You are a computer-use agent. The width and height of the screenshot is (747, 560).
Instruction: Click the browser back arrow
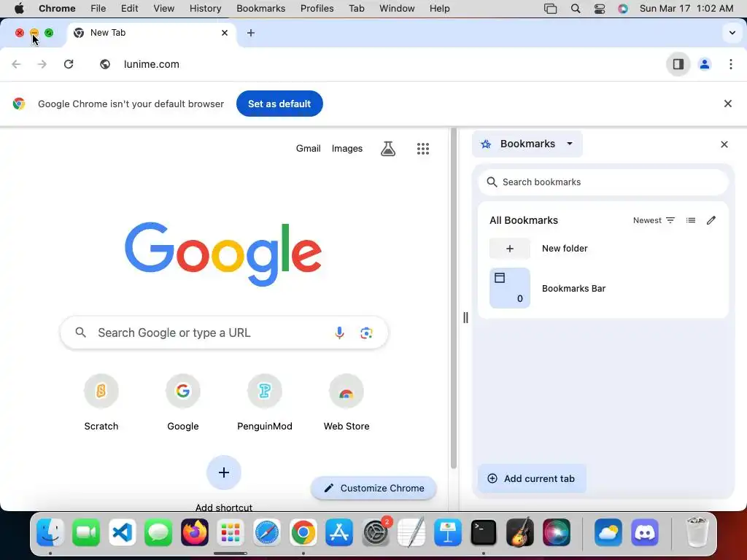coord(16,64)
